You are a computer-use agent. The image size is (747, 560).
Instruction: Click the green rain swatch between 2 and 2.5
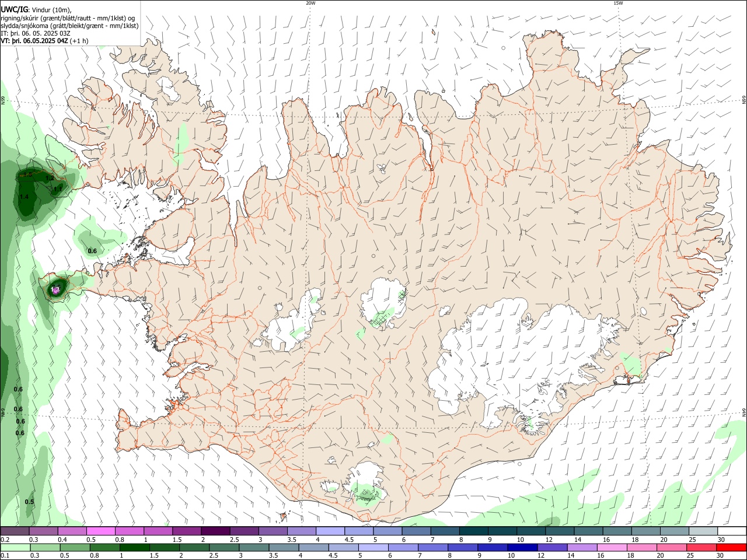[x=194, y=547]
